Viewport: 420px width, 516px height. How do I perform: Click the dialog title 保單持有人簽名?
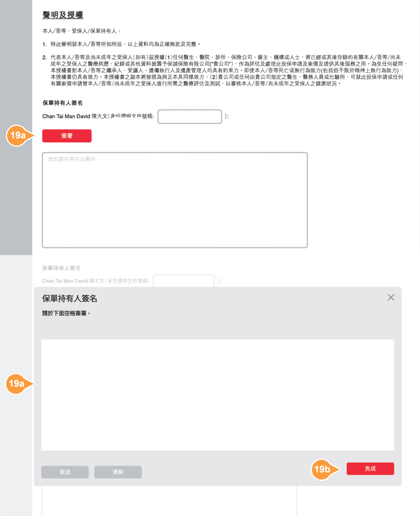point(70,299)
